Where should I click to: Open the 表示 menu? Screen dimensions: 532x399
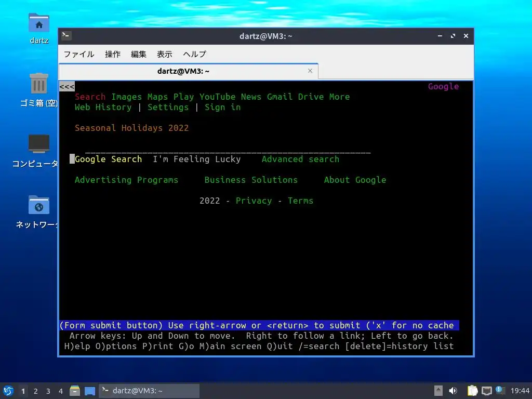[165, 54]
